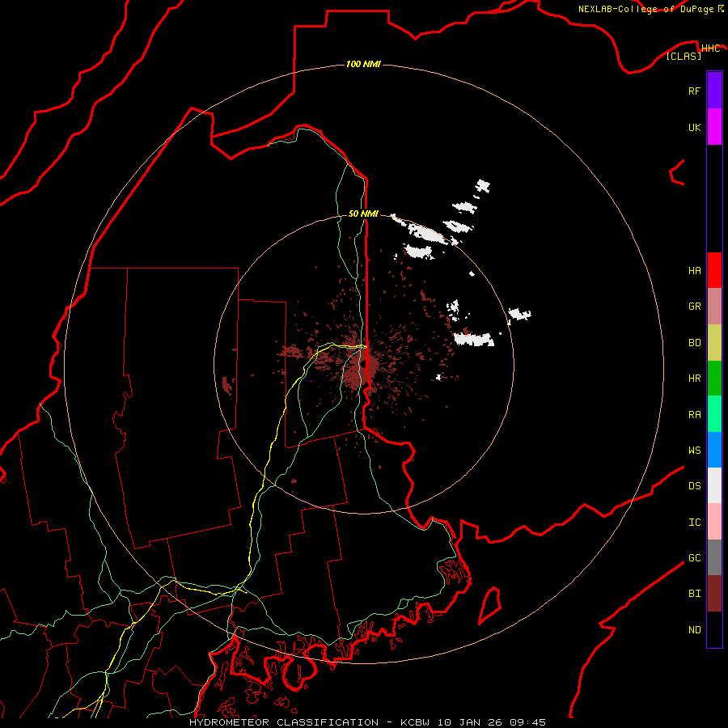Click the 10 JAN 26 date text

pyautogui.click(x=470, y=722)
